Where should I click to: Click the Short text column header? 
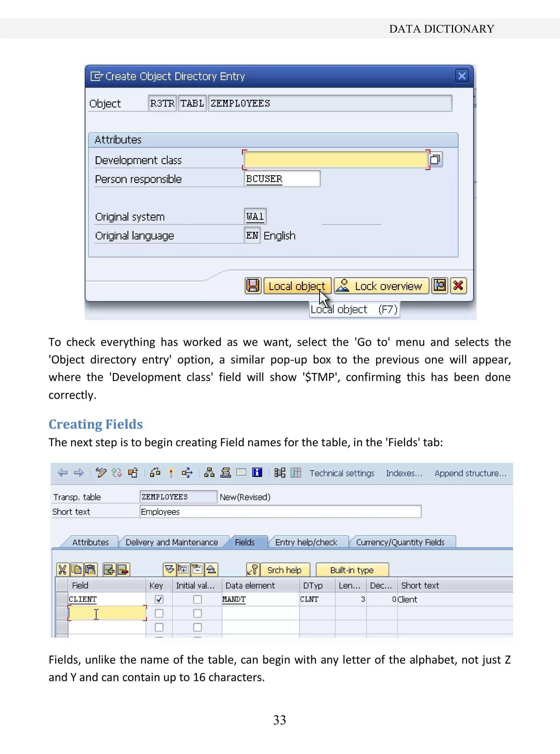pyautogui.click(x=455, y=586)
